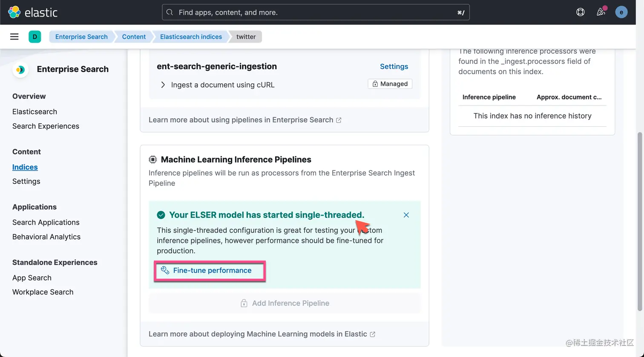Image resolution: width=644 pixels, height=357 pixels.
Task: Go to Elasticsearch indices breadcrumb
Action: tap(191, 37)
